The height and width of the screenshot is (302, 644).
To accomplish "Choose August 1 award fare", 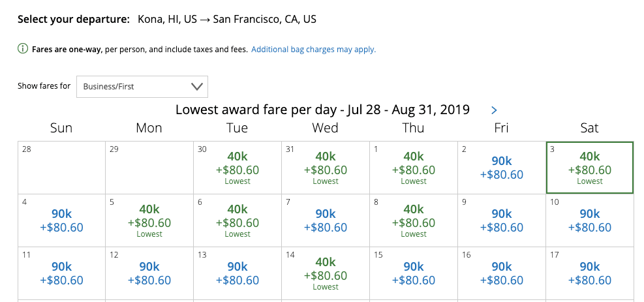I will [413, 168].
